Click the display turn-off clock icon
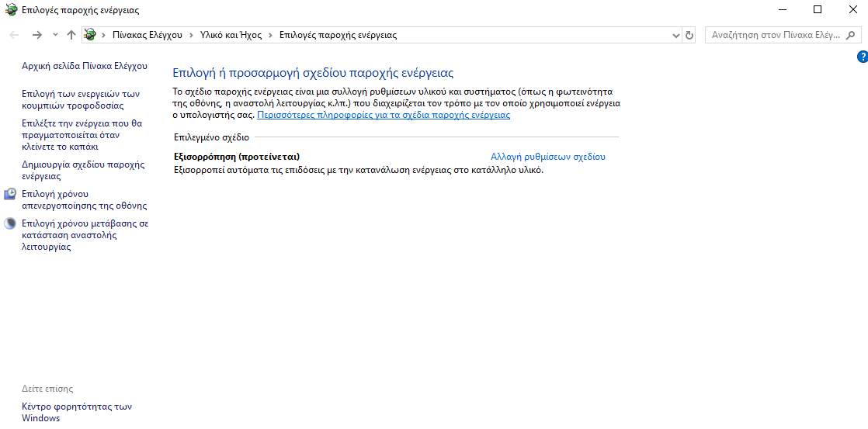 point(10,193)
